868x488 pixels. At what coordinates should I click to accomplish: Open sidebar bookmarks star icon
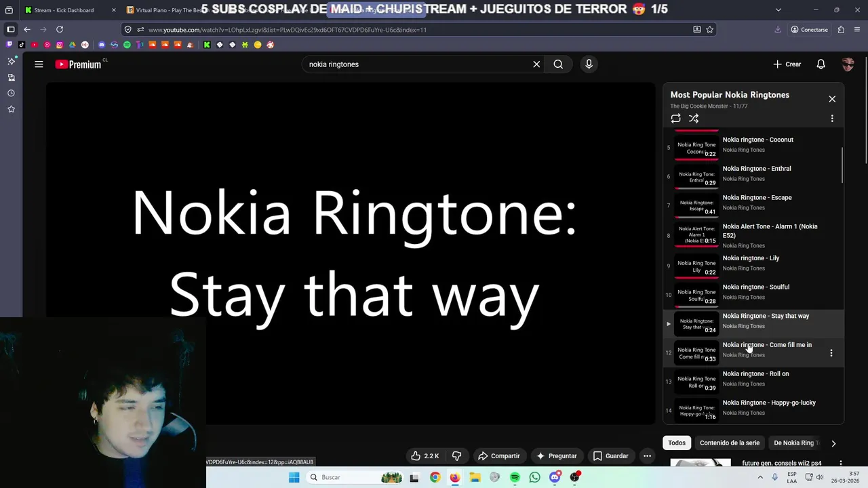pos(11,109)
